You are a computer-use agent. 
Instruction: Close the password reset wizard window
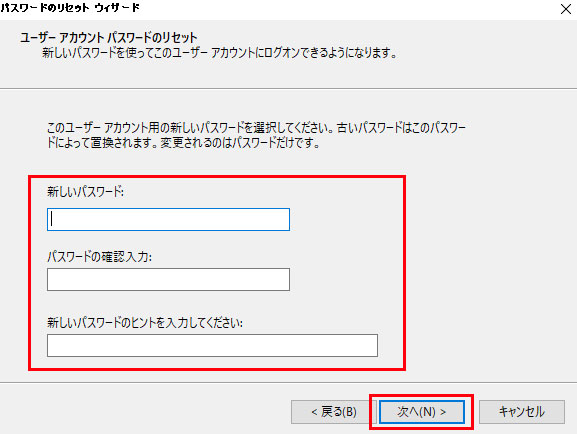[x=566, y=9]
